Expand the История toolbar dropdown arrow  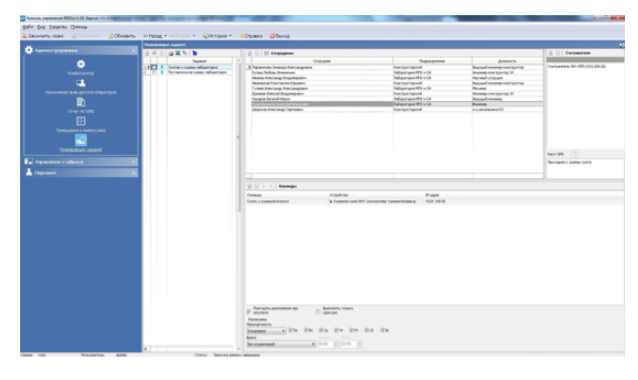[x=230, y=36]
